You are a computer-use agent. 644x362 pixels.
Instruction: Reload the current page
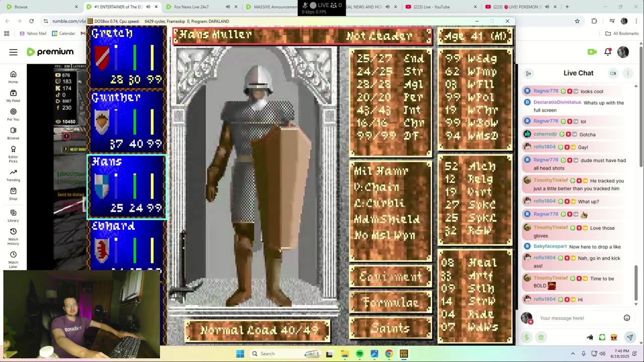(x=31, y=21)
